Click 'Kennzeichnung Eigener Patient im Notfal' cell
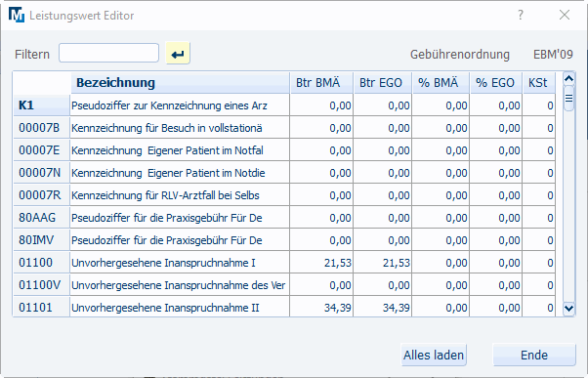 tap(180, 150)
